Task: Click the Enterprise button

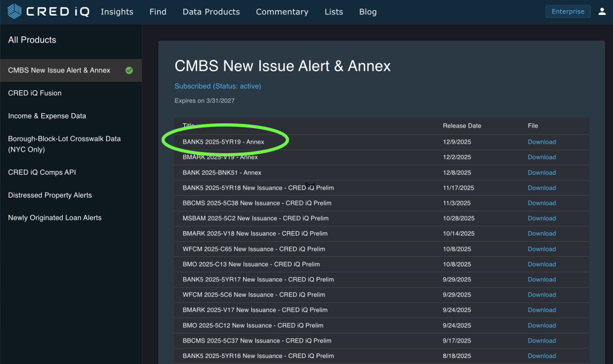Action: (568, 11)
